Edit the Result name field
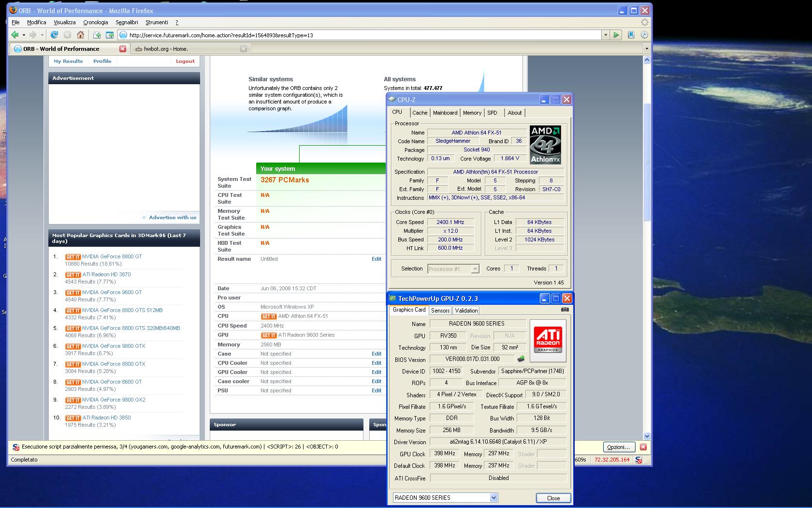 [x=377, y=259]
